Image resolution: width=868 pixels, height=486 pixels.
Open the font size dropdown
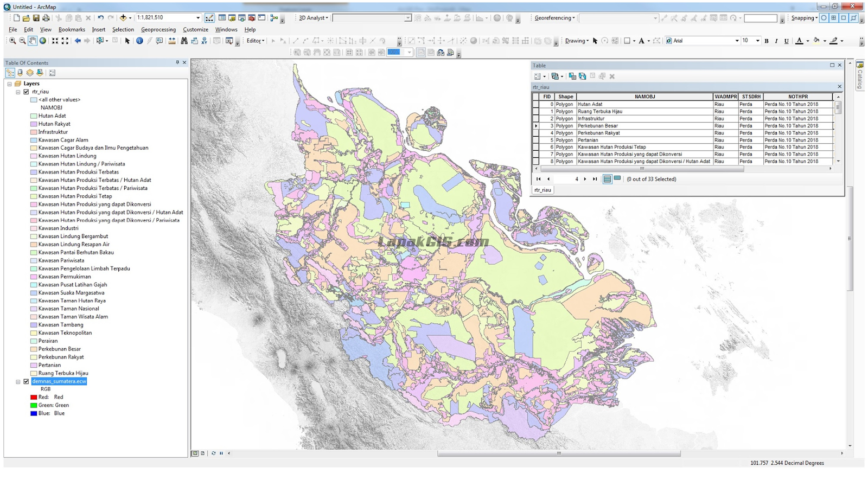click(758, 41)
